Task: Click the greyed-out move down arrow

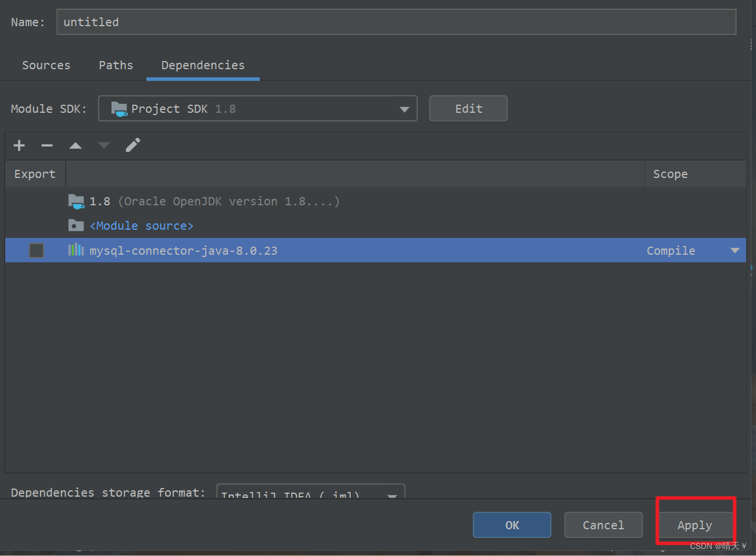Action: [x=104, y=145]
